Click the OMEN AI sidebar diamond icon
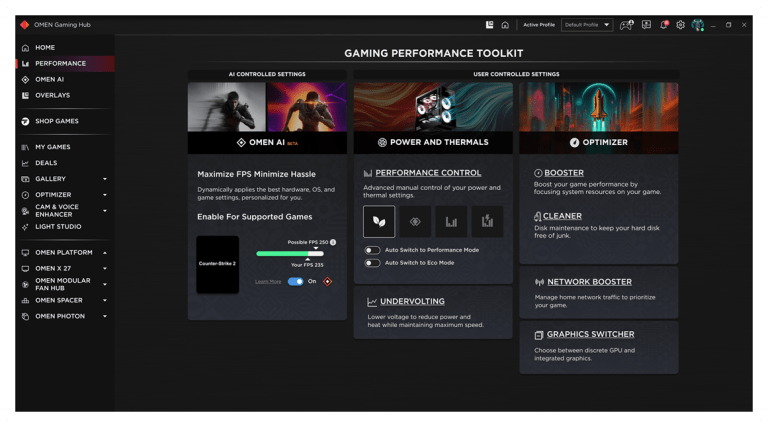The width and height of the screenshot is (768, 427). tap(25, 80)
